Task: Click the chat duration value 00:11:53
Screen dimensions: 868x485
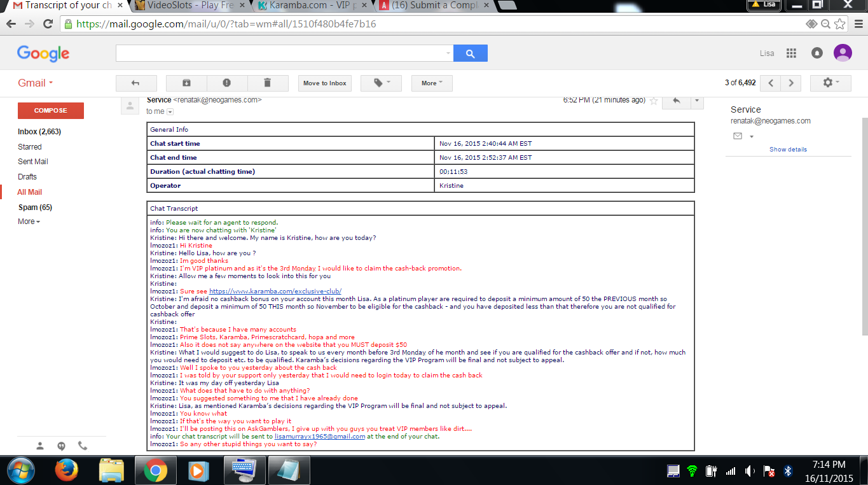Action: 453,172
